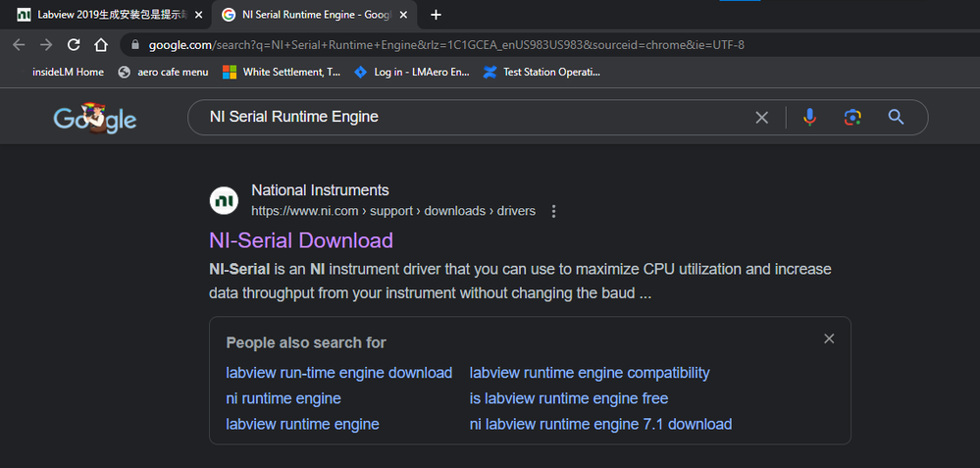980x468 pixels.
Task: Start a voice search with microphone
Action: click(x=809, y=117)
